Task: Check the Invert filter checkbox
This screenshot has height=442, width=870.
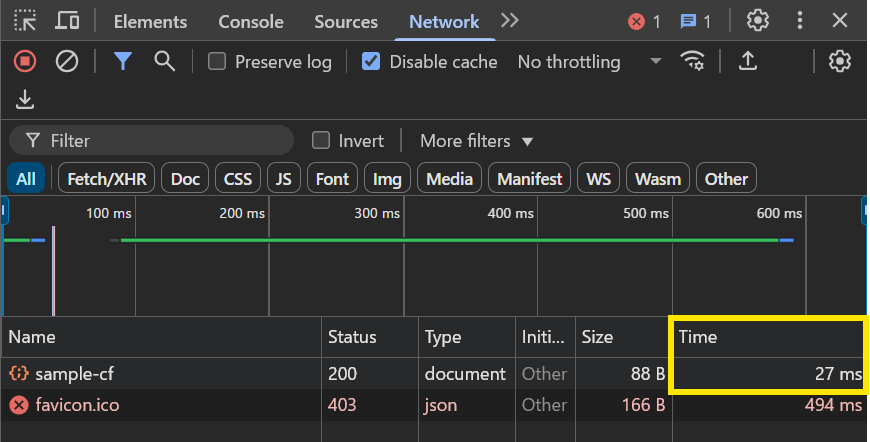Action: pos(321,140)
